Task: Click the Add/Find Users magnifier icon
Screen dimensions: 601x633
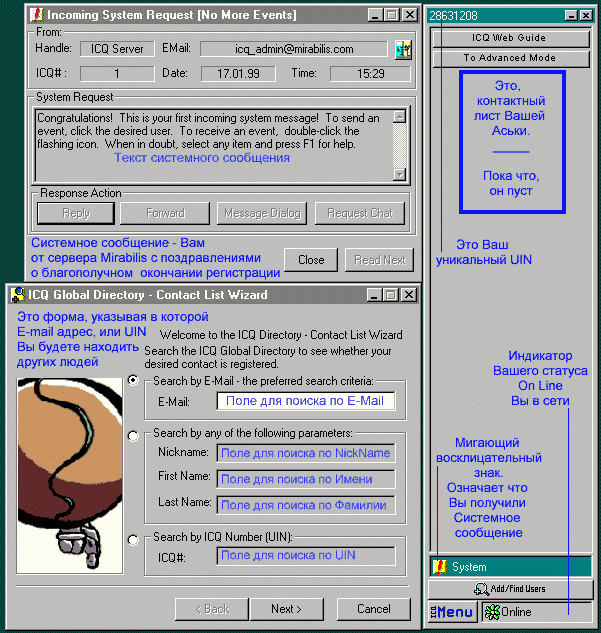Action: (x=481, y=589)
